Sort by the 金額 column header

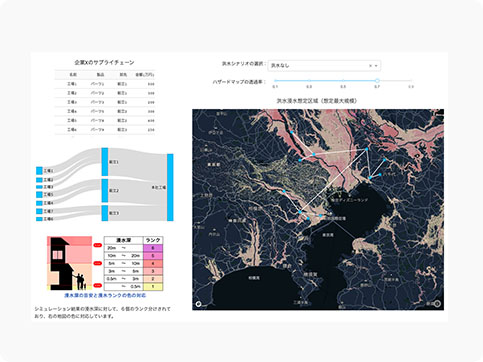point(145,75)
